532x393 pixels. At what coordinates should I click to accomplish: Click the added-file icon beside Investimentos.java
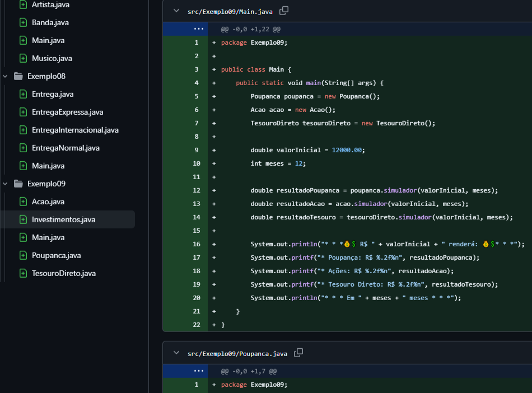click(23, 219)
